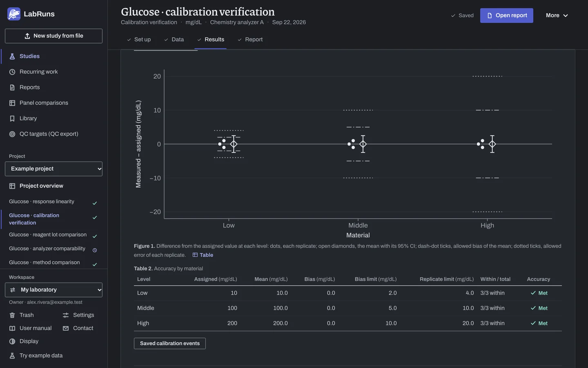Switch to the Report tab
Viewport: 588px width, 368px height.
250,40
